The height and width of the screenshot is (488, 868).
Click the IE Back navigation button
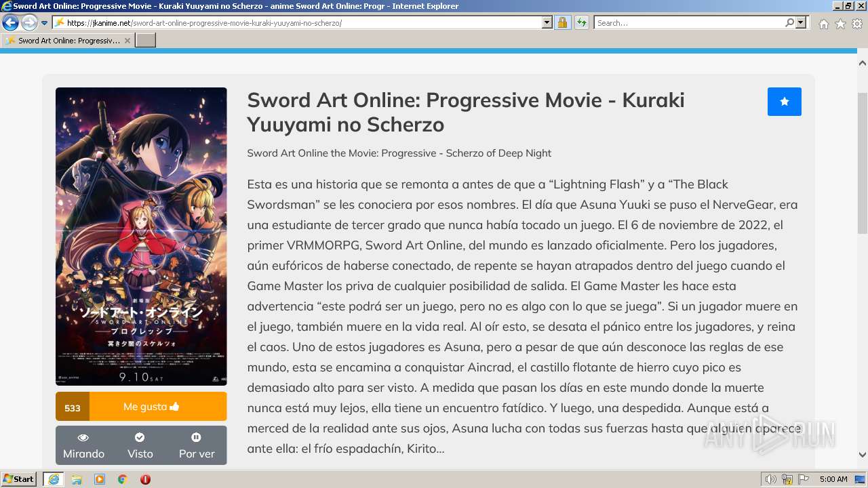pyautogui.click(x=10, y=23)
